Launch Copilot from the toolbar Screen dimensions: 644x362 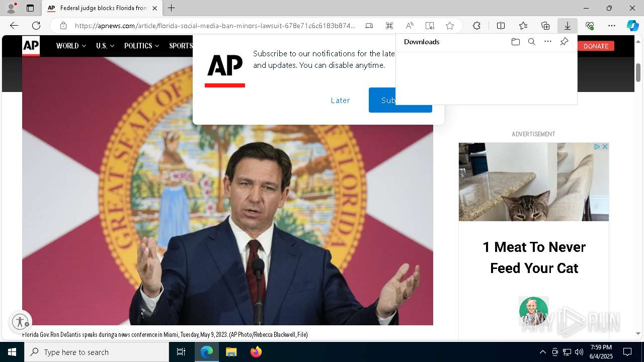632,26
